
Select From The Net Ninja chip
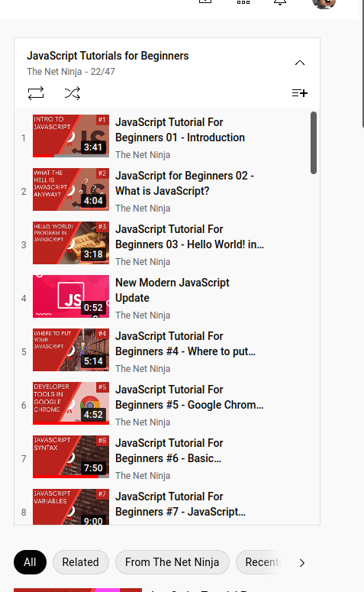pyautogui.click(x=172, y=562)
